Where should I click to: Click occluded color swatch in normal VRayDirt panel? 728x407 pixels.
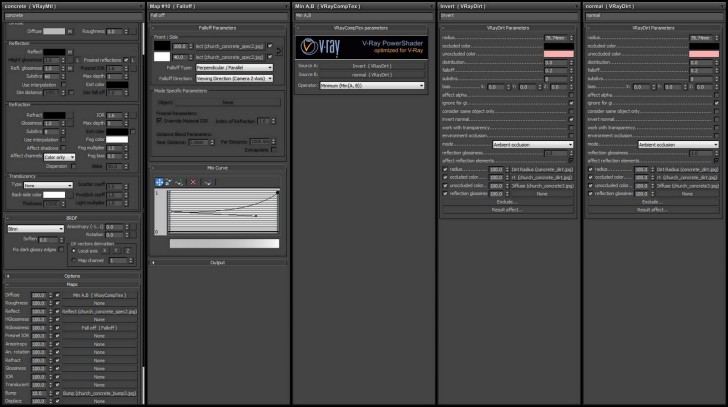point(704,46)
